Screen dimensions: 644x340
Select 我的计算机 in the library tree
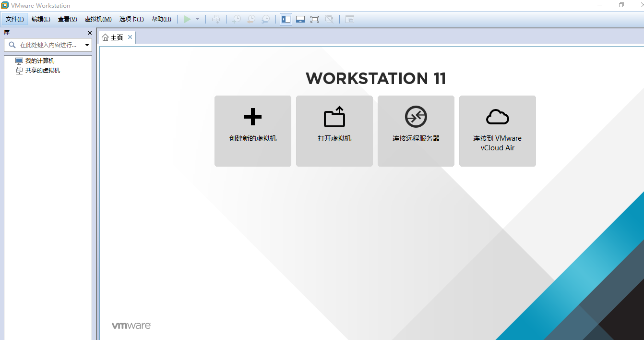click(39, 61)
